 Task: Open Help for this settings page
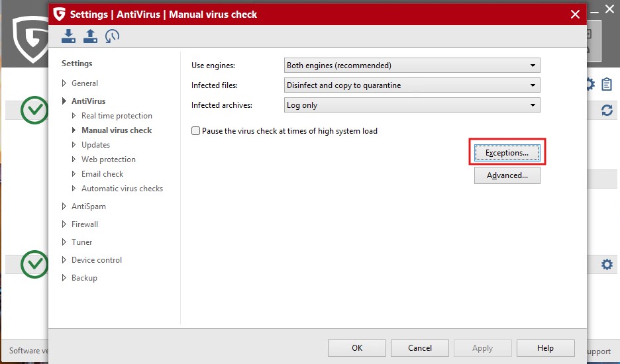(545, 348)
